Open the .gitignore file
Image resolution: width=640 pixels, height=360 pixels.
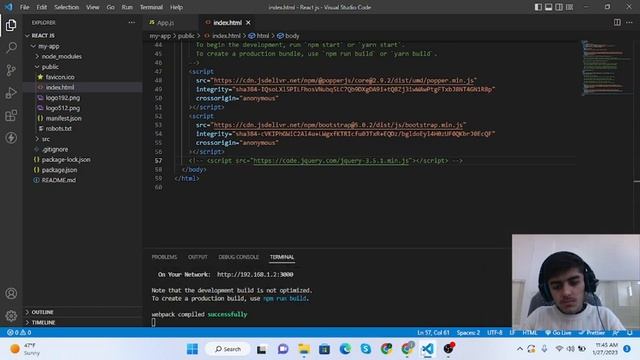coord(55,149)
